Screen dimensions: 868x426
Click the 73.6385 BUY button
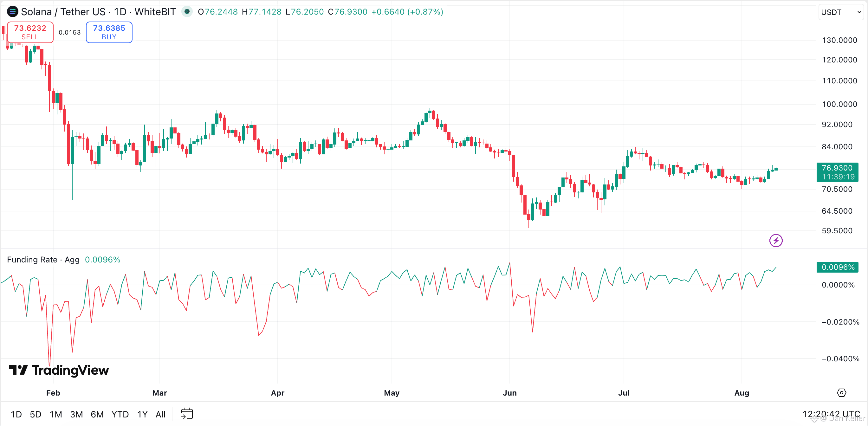[x=109, y=32]
